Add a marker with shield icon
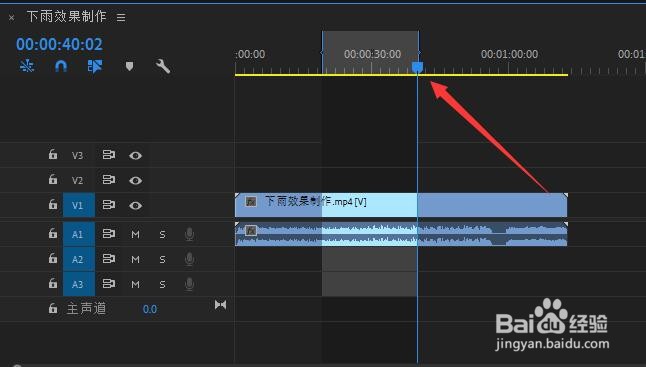This screenshot has height=367, width=646. [x=129, y=66]
